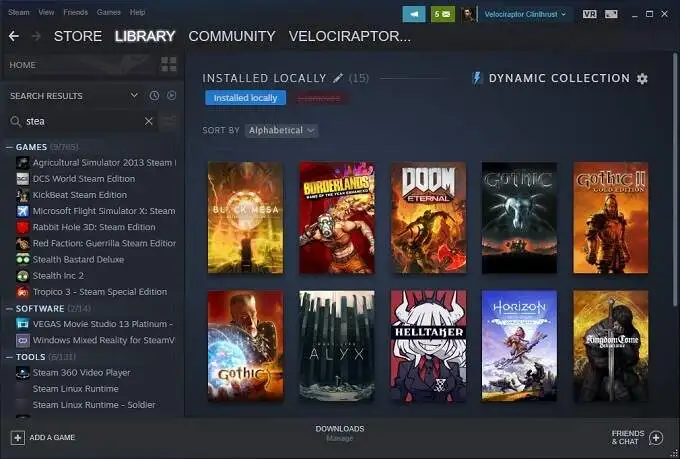Open Friends & Chat plus icon
Screen dimensions: 680x459
(656, 438)
